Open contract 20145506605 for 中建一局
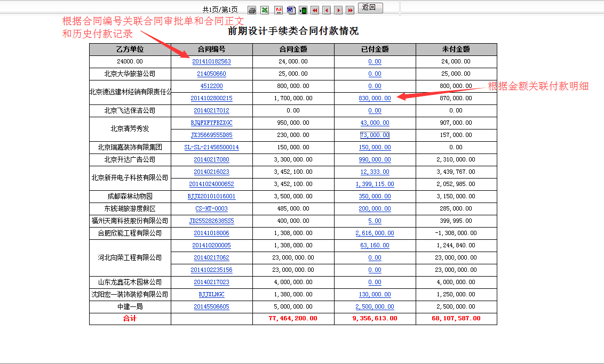Screen dimensions: 604x364 coord(211,306)
